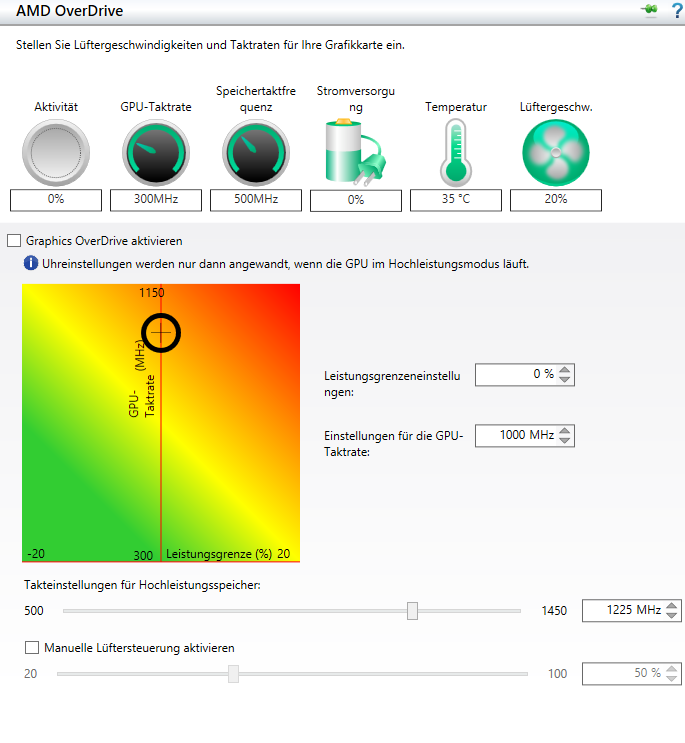Viewport: 685px width, 743px height.
Task: Click the 35 °C temperature readout
Action: click(x=456, y=199)
